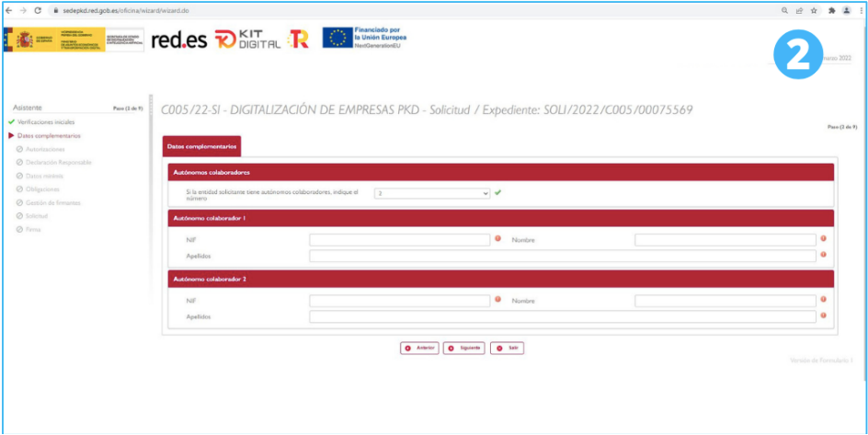Open the Datos complementarios tab
This screenshot has width=868, height=435.
[201, 146]
